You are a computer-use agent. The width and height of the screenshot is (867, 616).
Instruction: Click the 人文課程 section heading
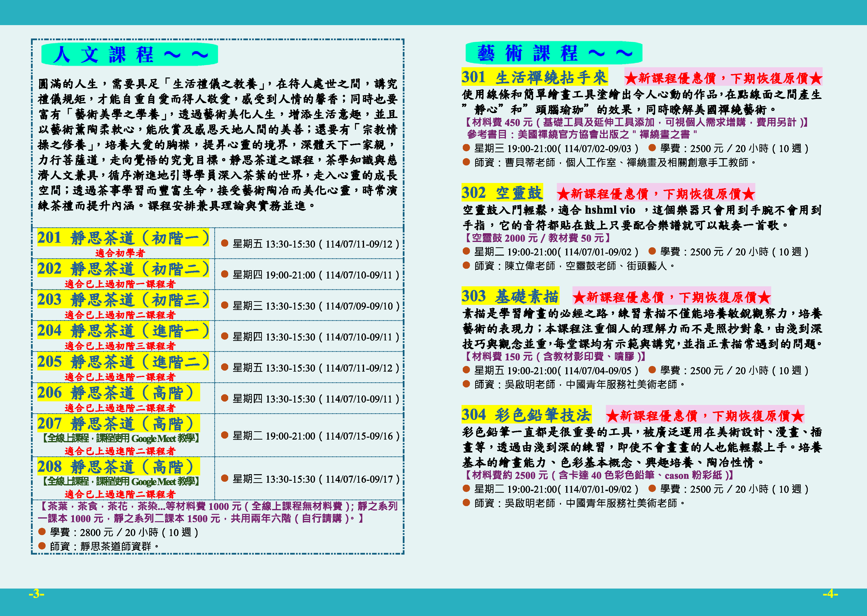(x=129, y=54)
